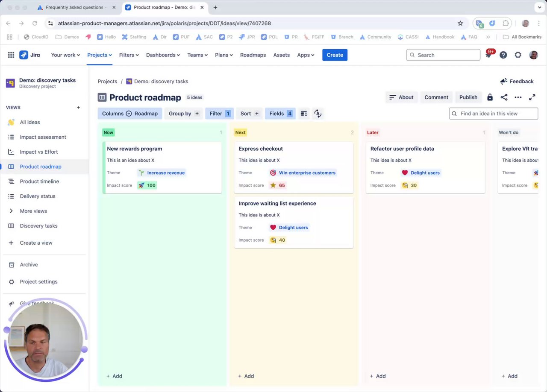Expand the Filters dropdown
This screenshot has width=547, height=392.
pos(129,55)
